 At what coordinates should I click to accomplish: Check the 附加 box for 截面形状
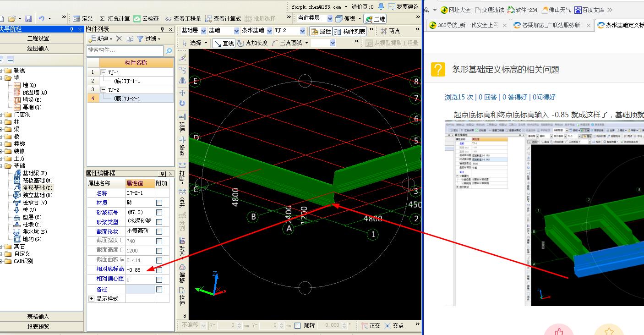tap(159, 231)
